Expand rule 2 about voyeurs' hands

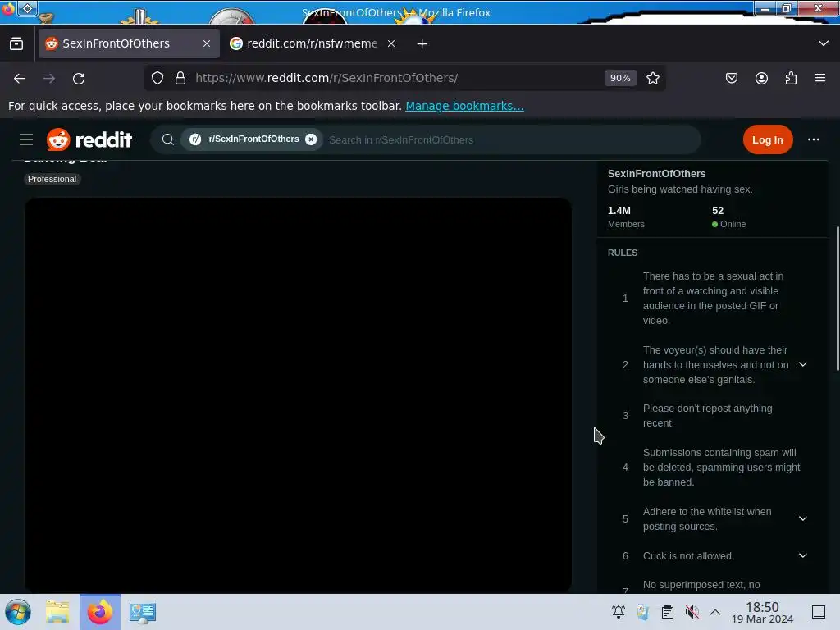tap(803, 365)
